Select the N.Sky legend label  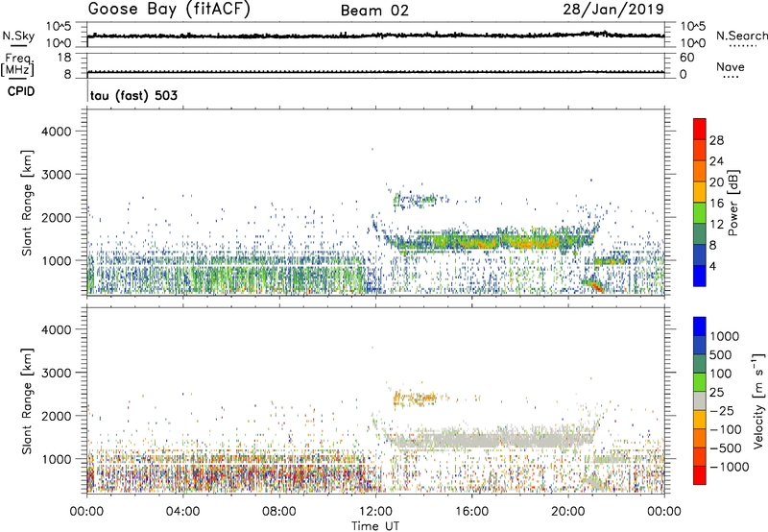pos(18,36)
